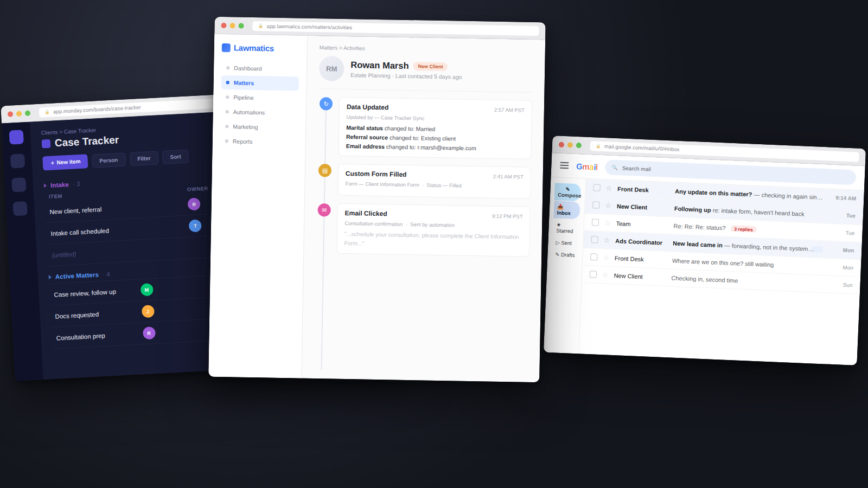Click owner avatar T on Intake call scheduled

tap(195, 226)
